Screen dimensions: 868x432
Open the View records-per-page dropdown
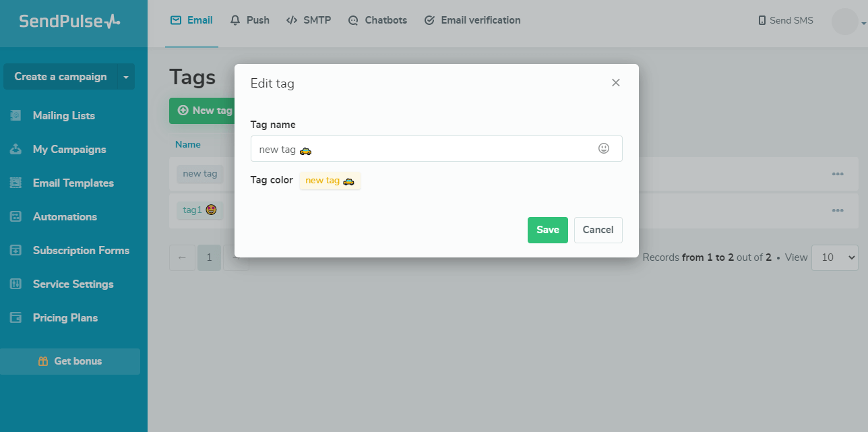pyautogui.click(x=834, y=257)
